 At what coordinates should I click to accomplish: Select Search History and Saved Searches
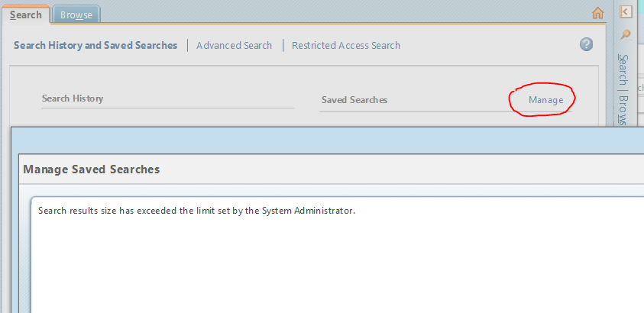tap(95, 46)
